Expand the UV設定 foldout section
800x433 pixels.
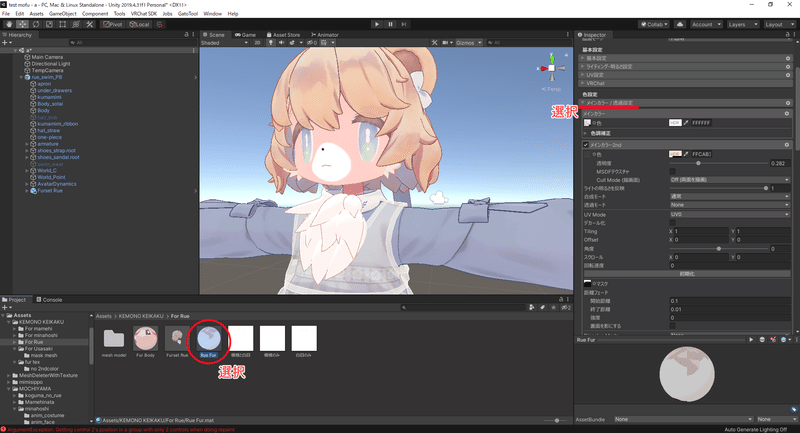[x=686, y=75]
